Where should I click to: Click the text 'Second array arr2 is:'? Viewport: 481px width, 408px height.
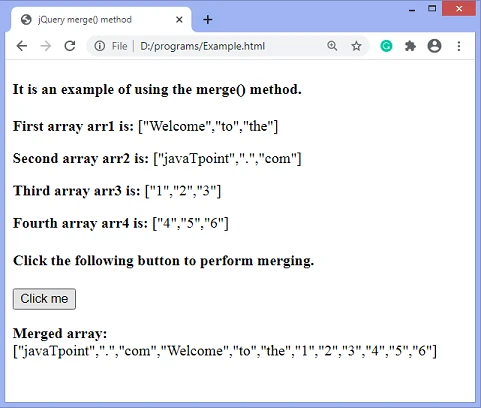click(x=81, y=158)
